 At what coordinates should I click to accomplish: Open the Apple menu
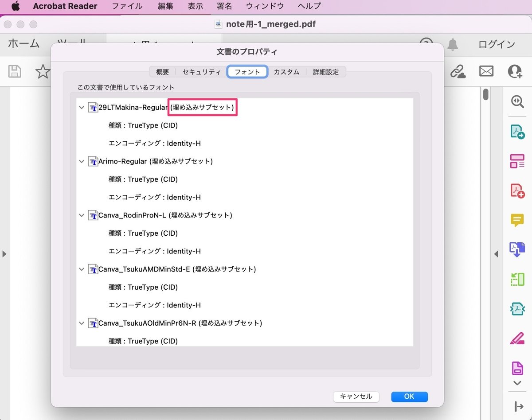tap(16, 6)
